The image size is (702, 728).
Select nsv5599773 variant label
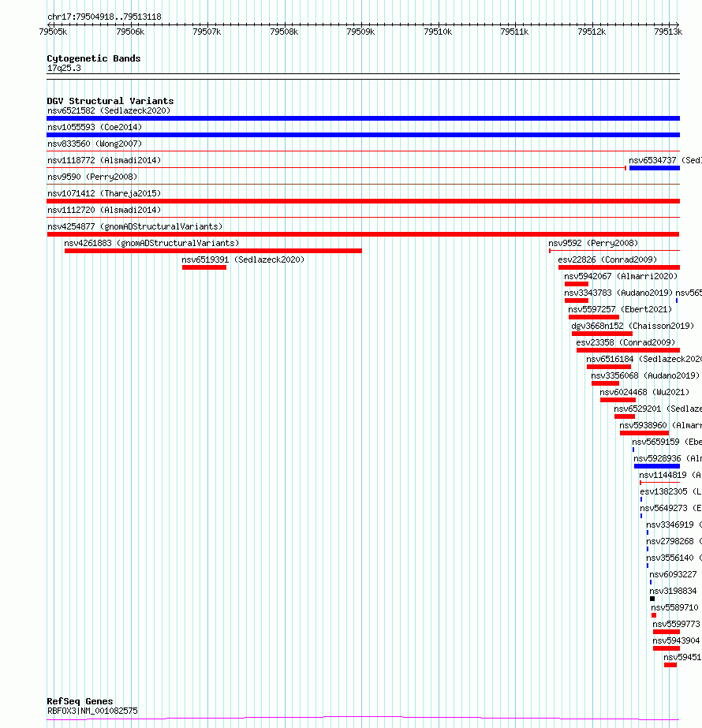(676, 625)
